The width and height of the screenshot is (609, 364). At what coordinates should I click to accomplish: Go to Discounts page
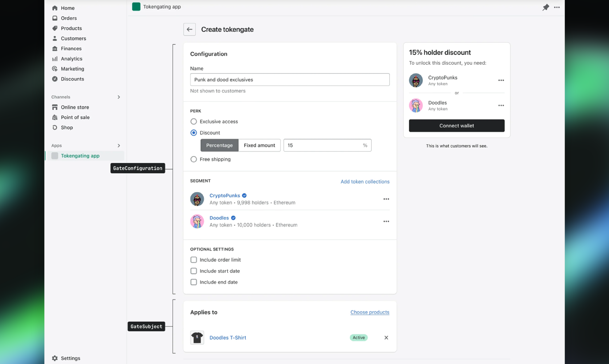pos(73,79)
